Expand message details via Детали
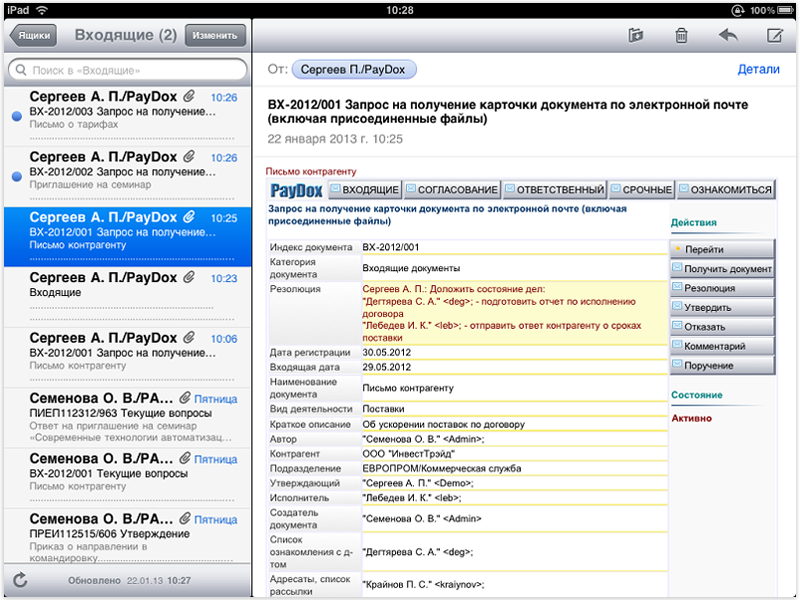The height and width of the screenshot is (600, 800). (759, 70)
